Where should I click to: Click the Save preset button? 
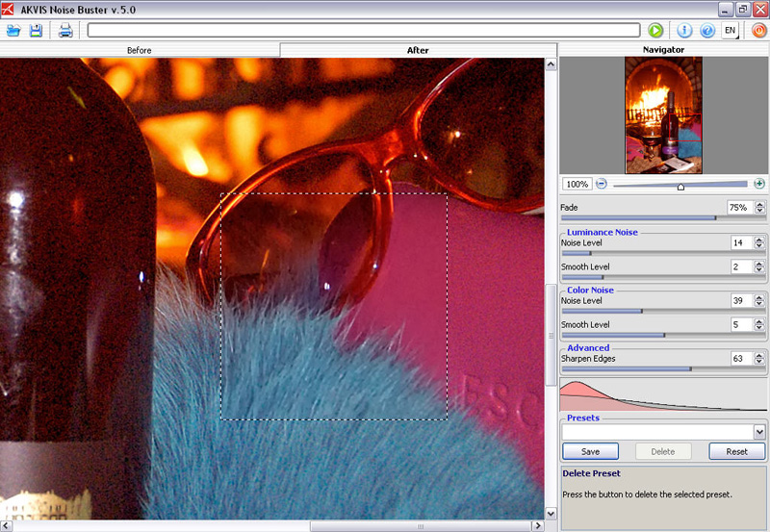coord(590,451)
